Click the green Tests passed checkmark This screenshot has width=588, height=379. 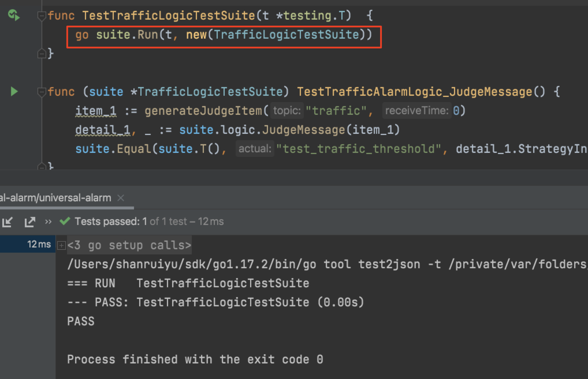click(65, 221)
